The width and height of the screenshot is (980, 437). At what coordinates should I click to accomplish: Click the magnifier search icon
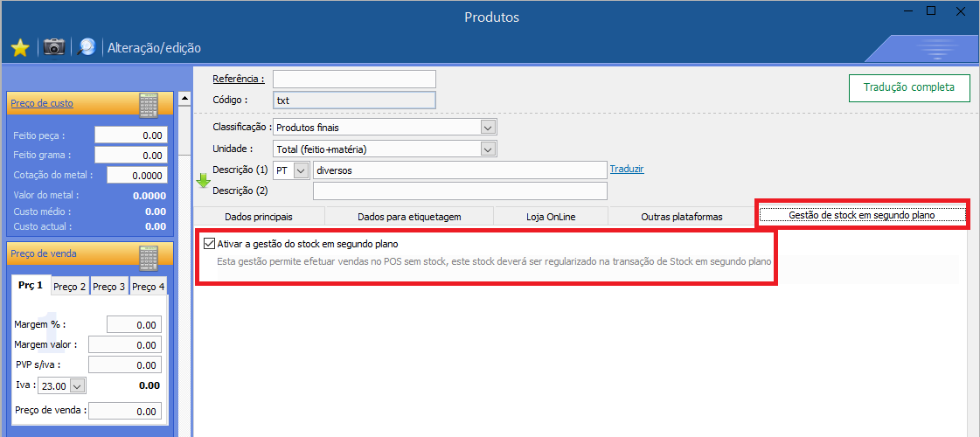pyautogui.click(x=87, y=47)
